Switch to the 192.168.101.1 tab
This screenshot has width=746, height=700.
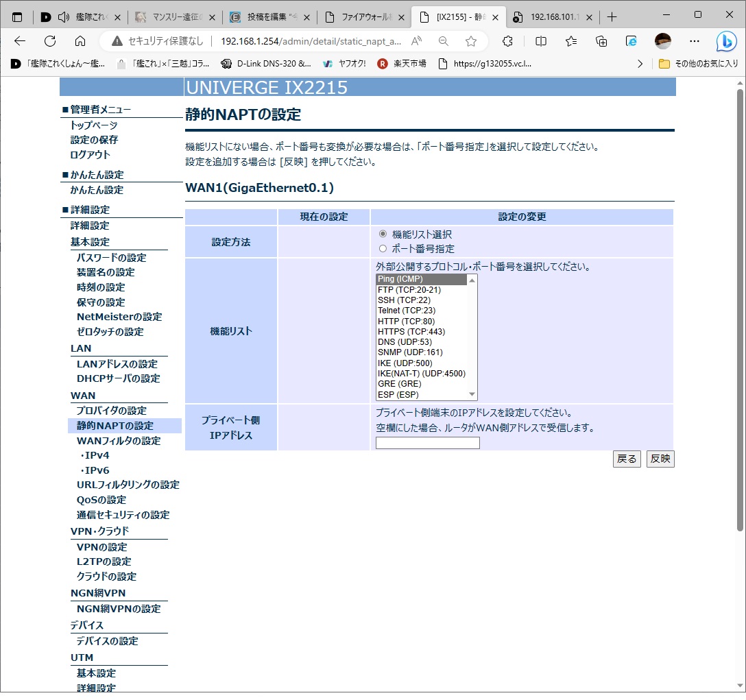pos(552,18)
